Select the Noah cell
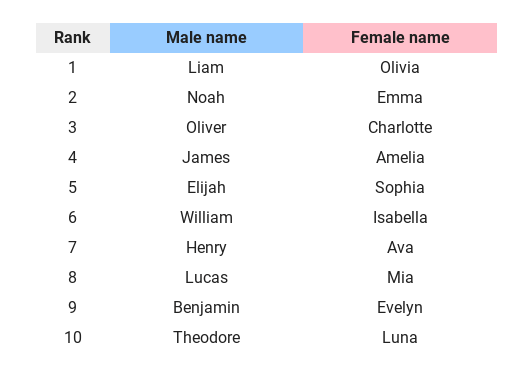 (x=206, y=98)
